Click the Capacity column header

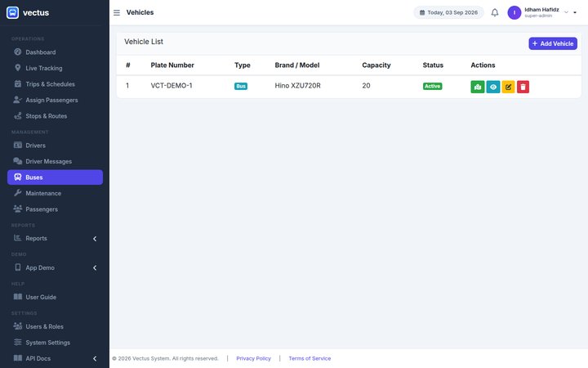coord(376,65)
